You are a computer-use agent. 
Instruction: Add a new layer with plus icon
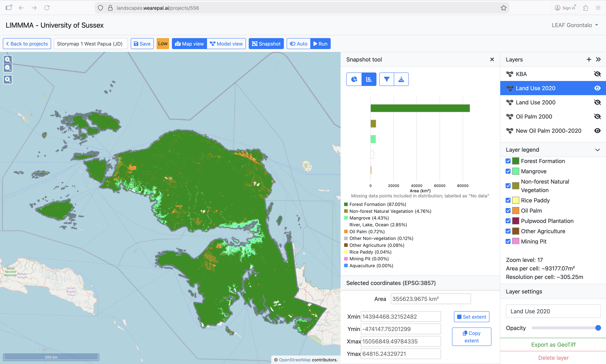pos(589,59)
